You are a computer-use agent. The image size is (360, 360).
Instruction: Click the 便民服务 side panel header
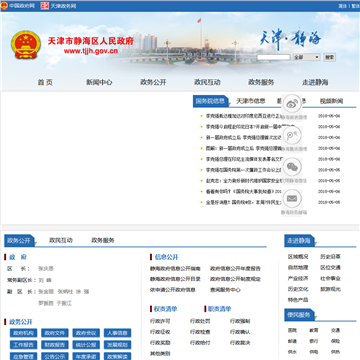pos(299,315)
